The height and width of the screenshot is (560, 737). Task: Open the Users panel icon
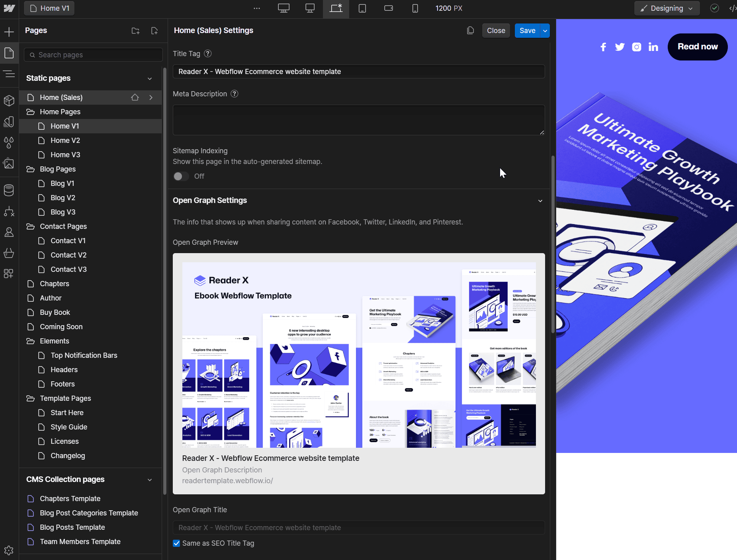9,232
